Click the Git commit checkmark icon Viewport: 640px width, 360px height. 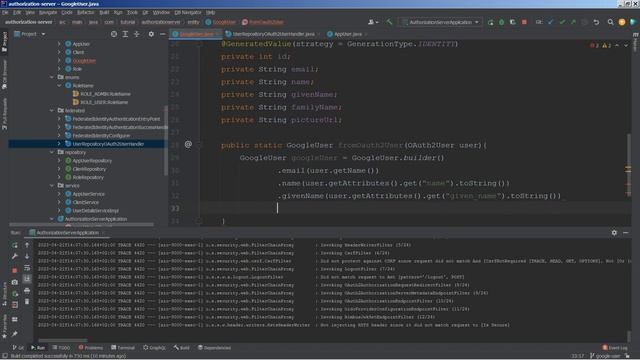tap(562, 22)
